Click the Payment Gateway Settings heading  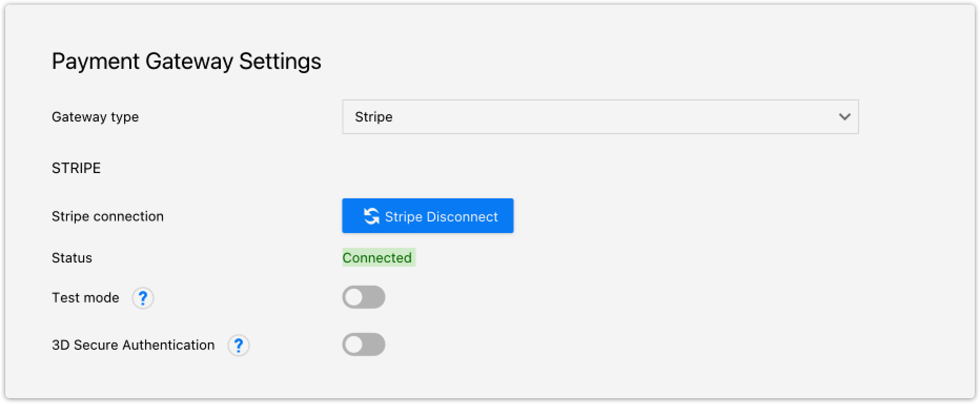[x=187, y=62]
